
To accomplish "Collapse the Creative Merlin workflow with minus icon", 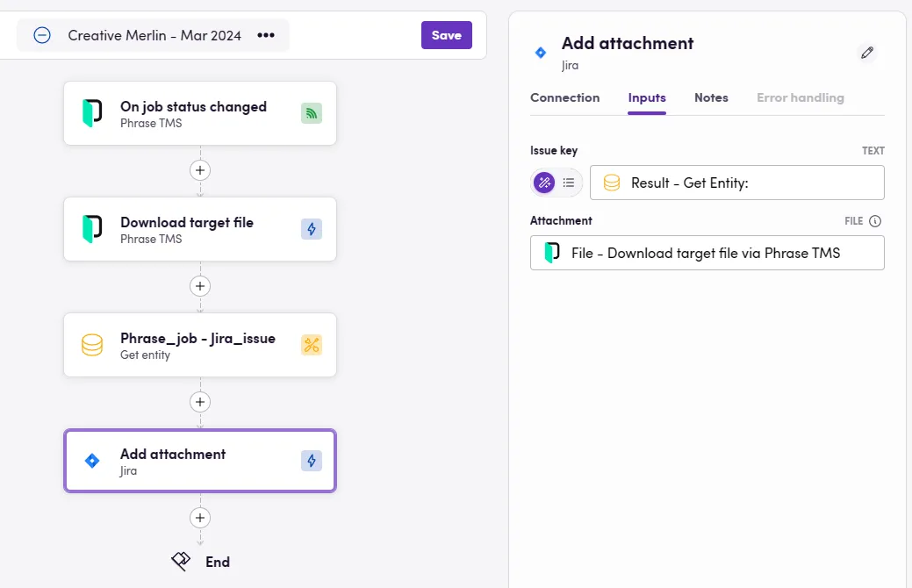I will (42, 35).
